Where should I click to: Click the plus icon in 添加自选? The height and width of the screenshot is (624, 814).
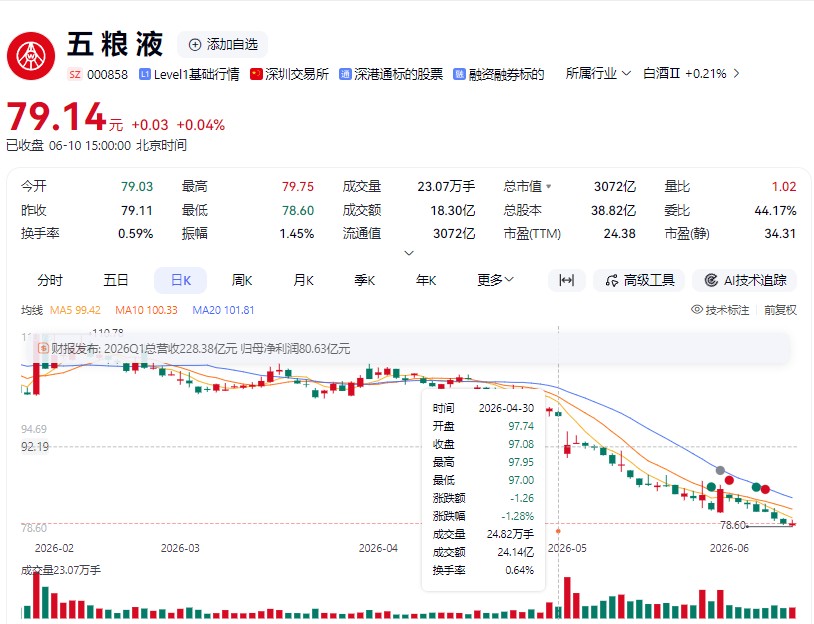tap(195, 45)
